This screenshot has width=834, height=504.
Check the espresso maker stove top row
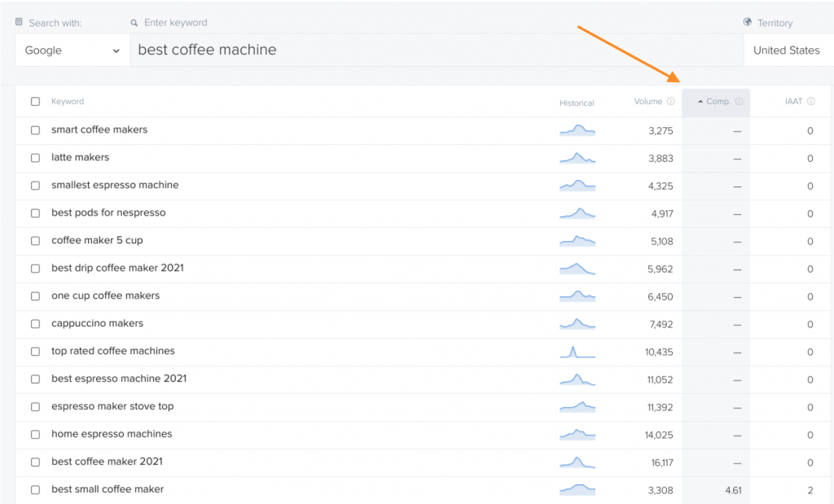35,407
